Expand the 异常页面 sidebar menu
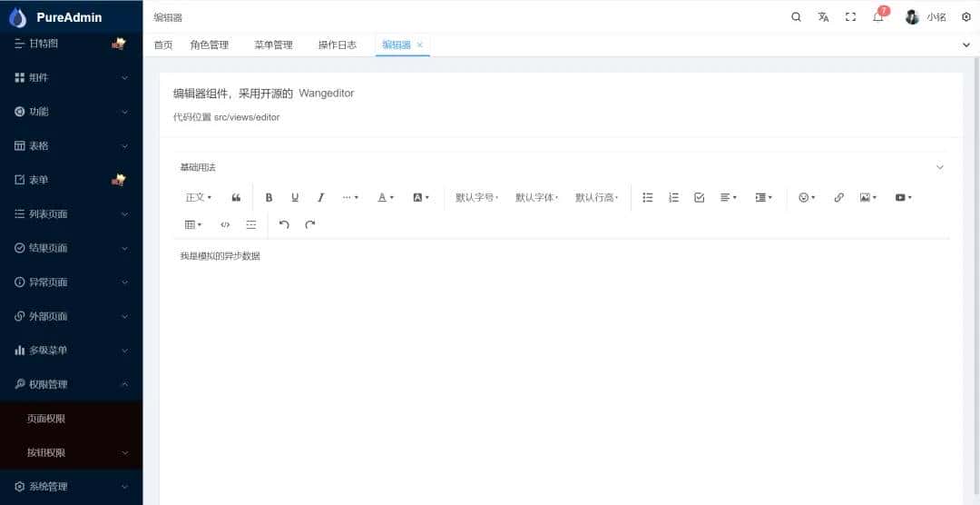This screenshot has height=505, width=980. tap(72, 282)
